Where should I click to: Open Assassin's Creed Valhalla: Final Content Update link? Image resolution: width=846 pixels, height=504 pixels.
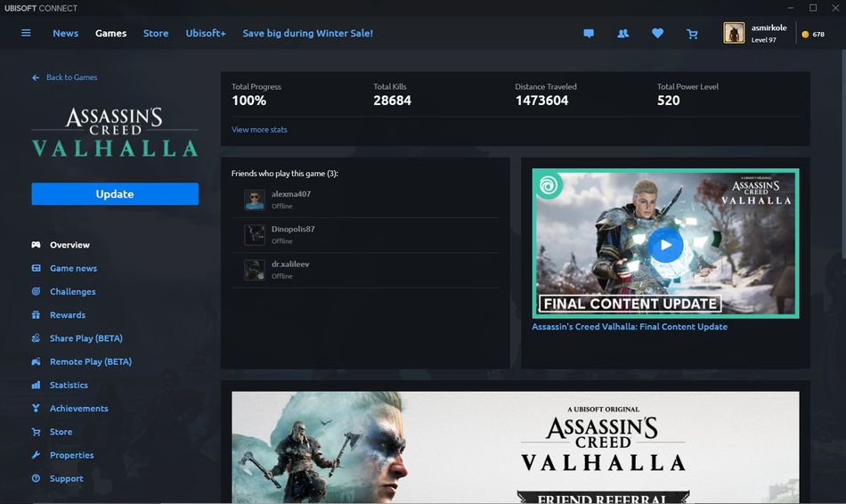click(x=629, y=327)
